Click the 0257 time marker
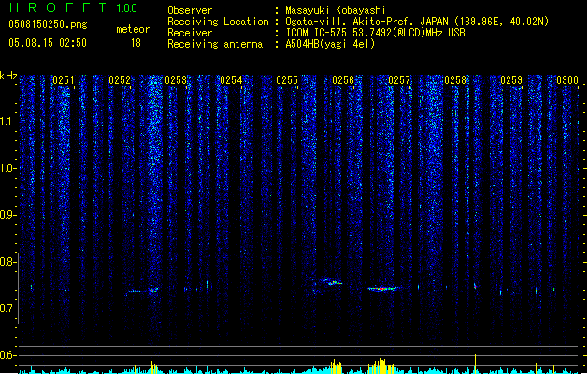Image resolution: width=588 pixels, height=374 pixels. tap(399, 80)
